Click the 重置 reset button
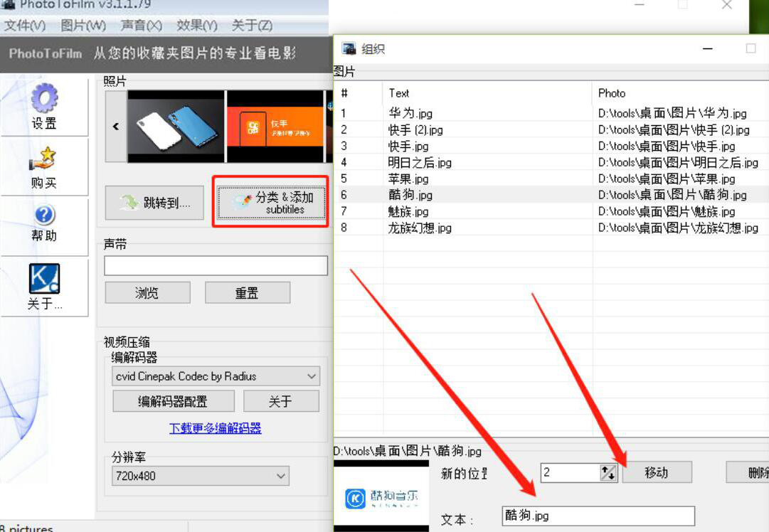 click(x=247, y=293)
